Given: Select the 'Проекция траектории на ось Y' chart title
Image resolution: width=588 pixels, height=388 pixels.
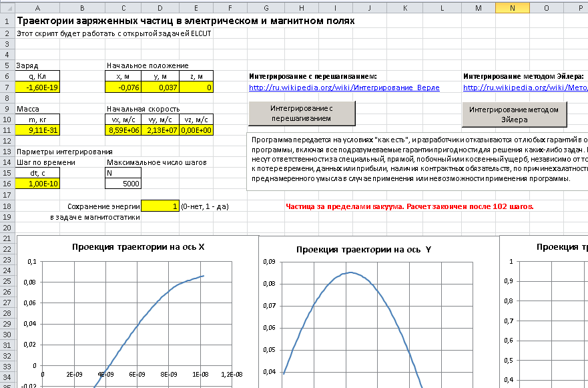Looking at the screenshot, I should (363, 250).
